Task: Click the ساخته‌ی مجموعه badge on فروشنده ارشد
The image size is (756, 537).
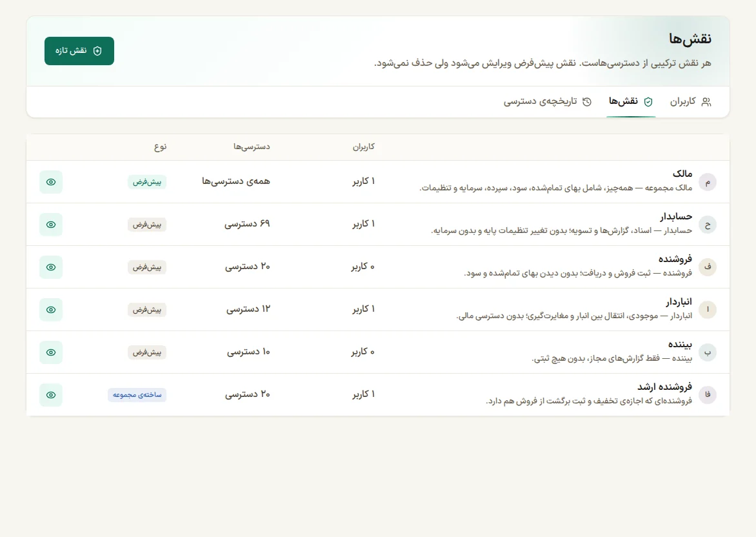Action: point(137,394)
